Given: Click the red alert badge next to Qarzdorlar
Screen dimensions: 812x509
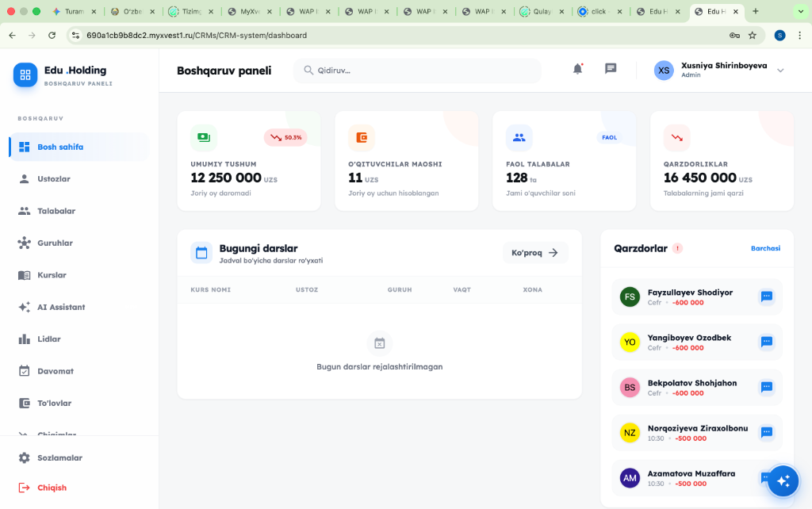Looking at the screenshot, I should [677, 248].
